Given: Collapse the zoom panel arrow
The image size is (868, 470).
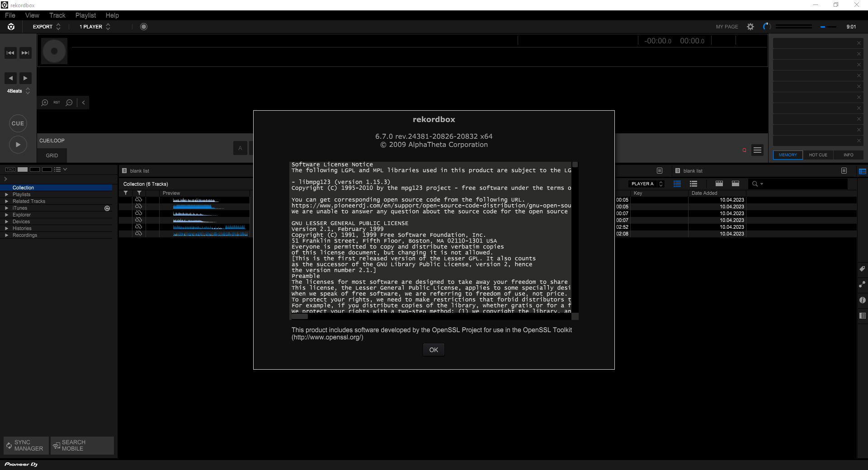Looking at the screenshot, I should tap(83, 103).
